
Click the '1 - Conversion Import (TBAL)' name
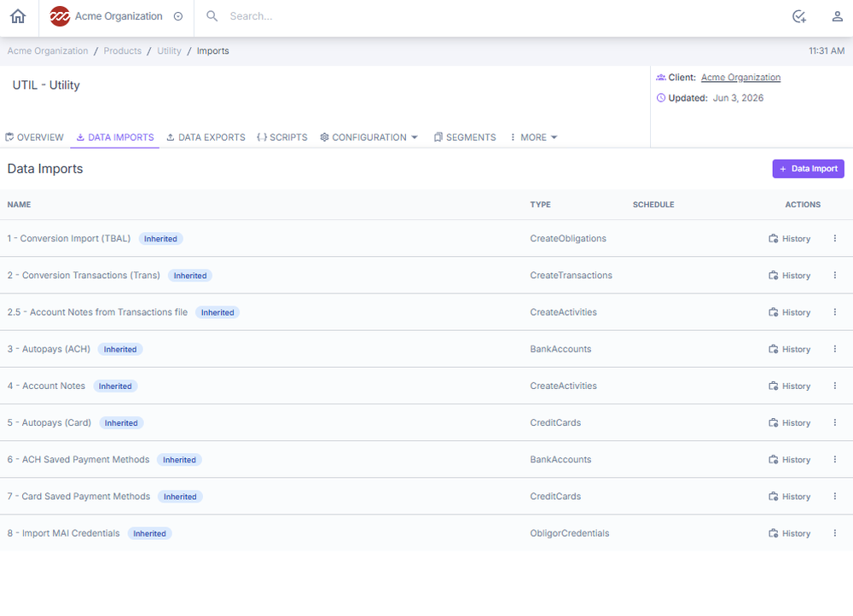click(69, 238)
